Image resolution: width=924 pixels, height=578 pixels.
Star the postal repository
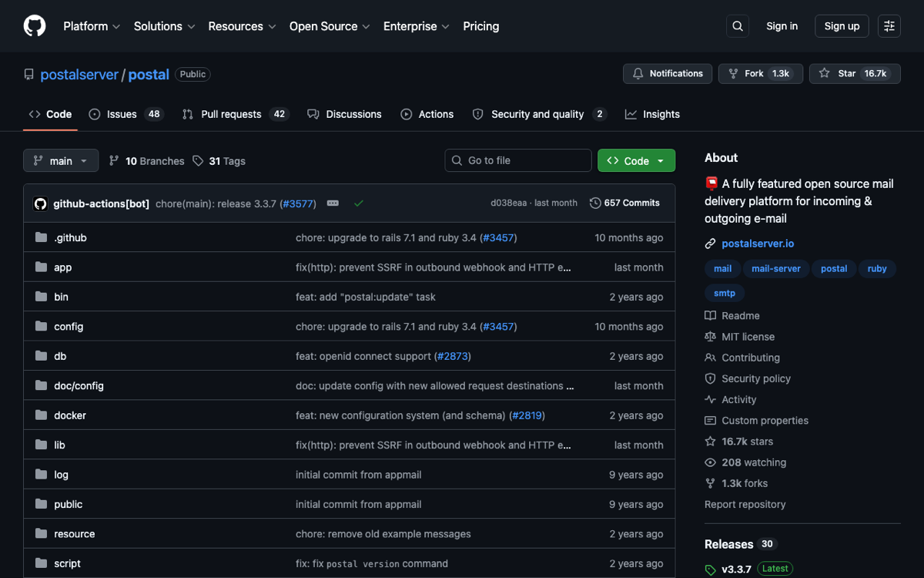855,73
